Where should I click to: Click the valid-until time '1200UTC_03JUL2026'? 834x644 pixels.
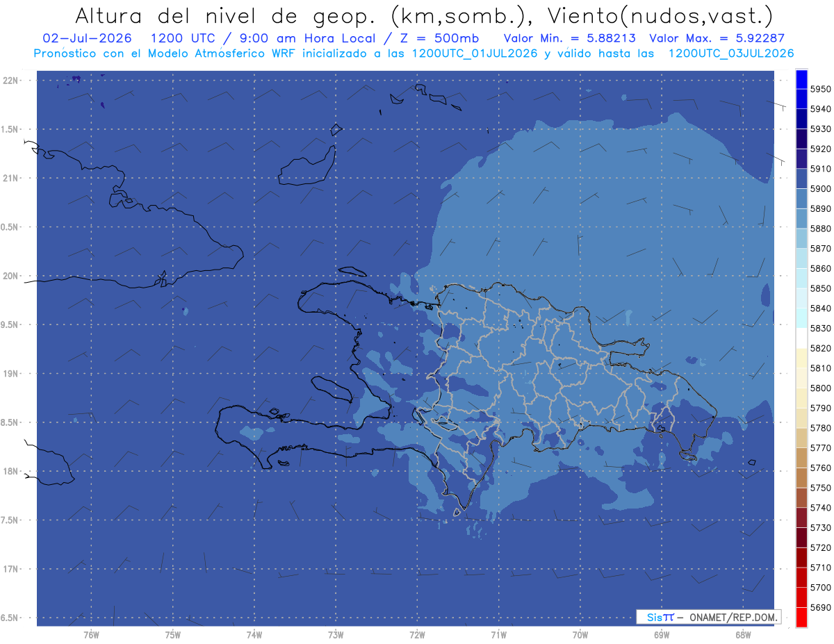tap(731, 53)
